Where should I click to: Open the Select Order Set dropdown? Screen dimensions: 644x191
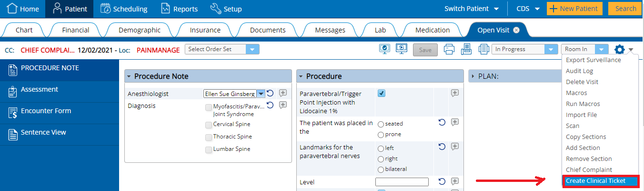tap(222, 49)
